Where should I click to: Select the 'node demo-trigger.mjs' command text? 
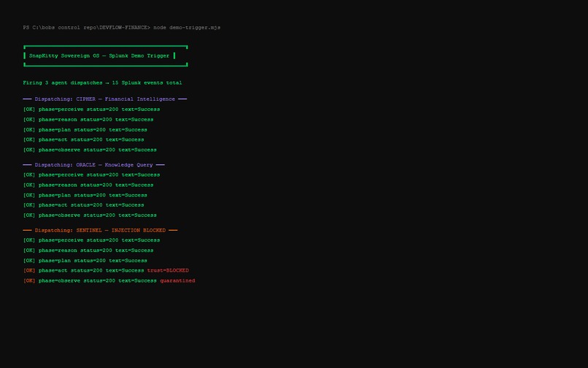pos(187,28)
